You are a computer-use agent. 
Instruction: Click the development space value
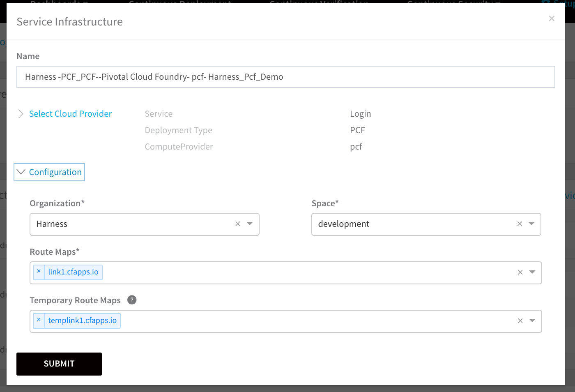point(344,224)
